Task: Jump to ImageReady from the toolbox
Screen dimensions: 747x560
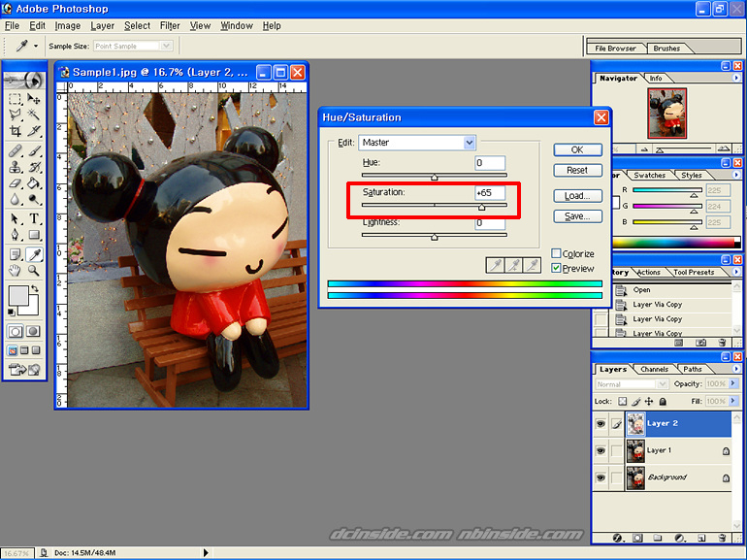Action: (x=24, y=370)
